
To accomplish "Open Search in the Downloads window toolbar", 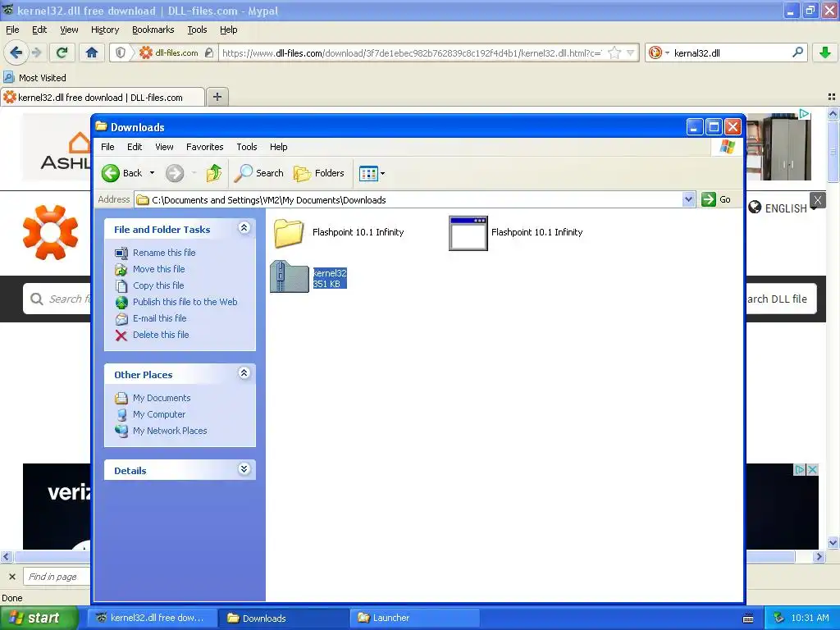I will 259,173.
